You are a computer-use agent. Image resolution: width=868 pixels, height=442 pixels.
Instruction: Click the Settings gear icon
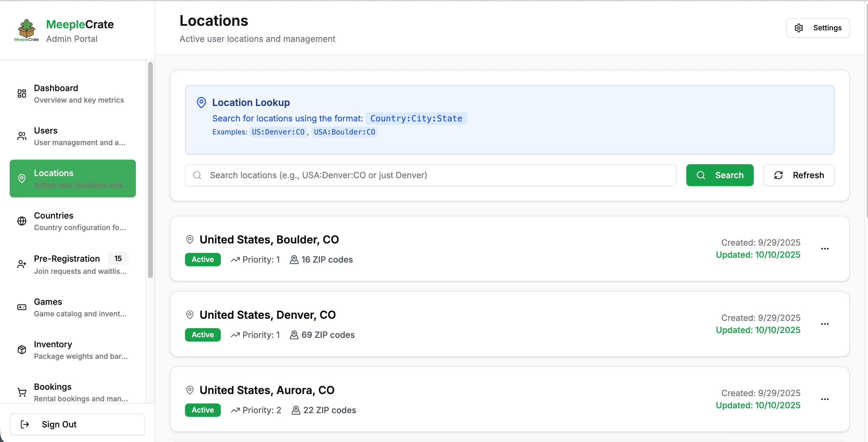click(799, 28)
